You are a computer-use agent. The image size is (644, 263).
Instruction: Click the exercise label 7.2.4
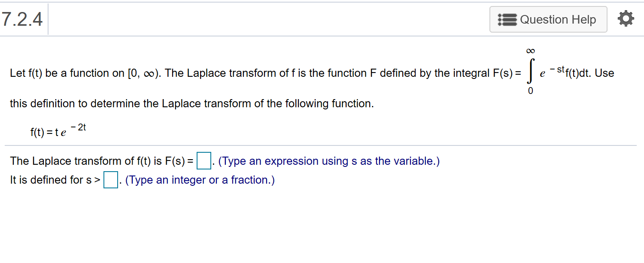(22, 18)
